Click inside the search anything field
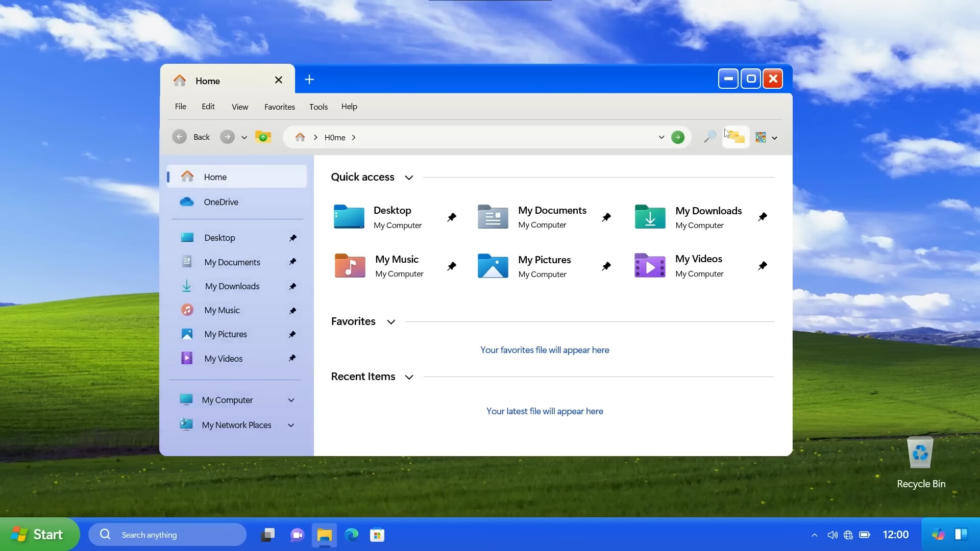This screenshot has height=551, width=980. coord(168,535)
